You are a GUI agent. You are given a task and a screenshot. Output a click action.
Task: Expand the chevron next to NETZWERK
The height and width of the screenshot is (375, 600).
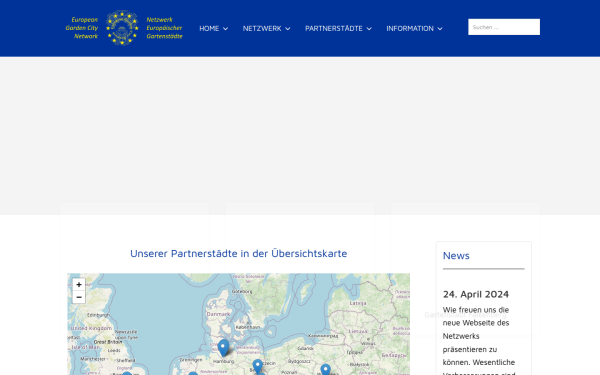288,29
